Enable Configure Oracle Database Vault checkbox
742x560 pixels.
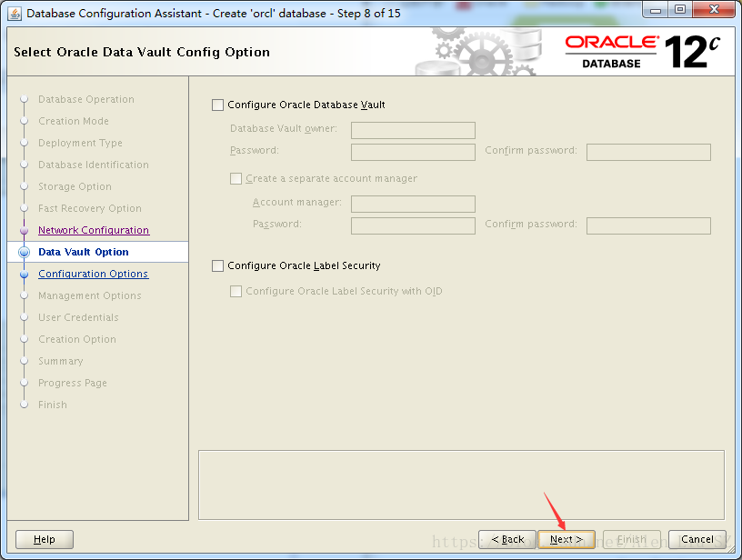pos(217,105)
